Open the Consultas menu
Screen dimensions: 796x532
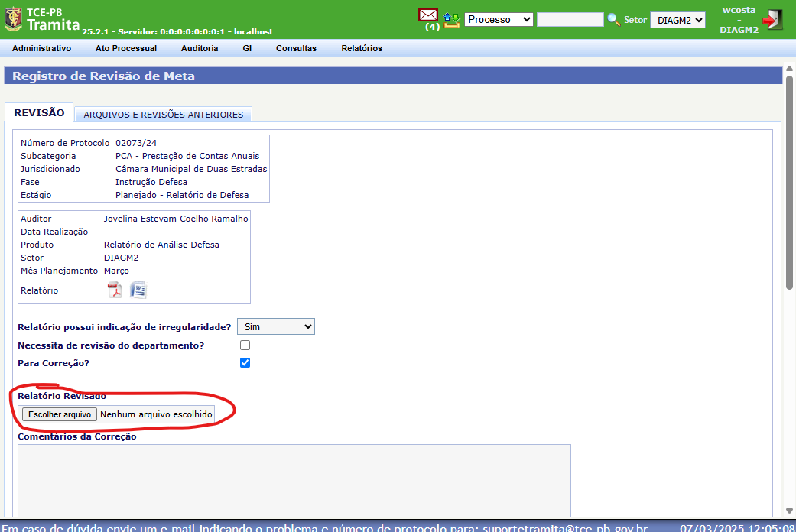(296, 48)
